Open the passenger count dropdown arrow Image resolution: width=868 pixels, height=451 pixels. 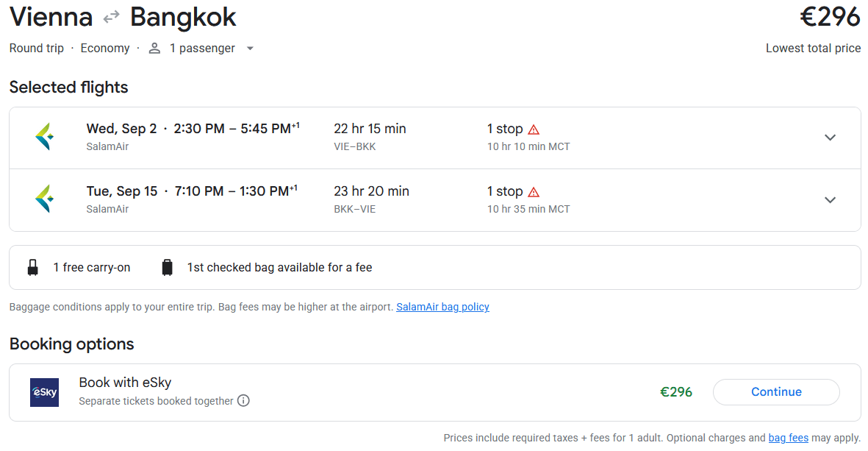click(250, 49)
